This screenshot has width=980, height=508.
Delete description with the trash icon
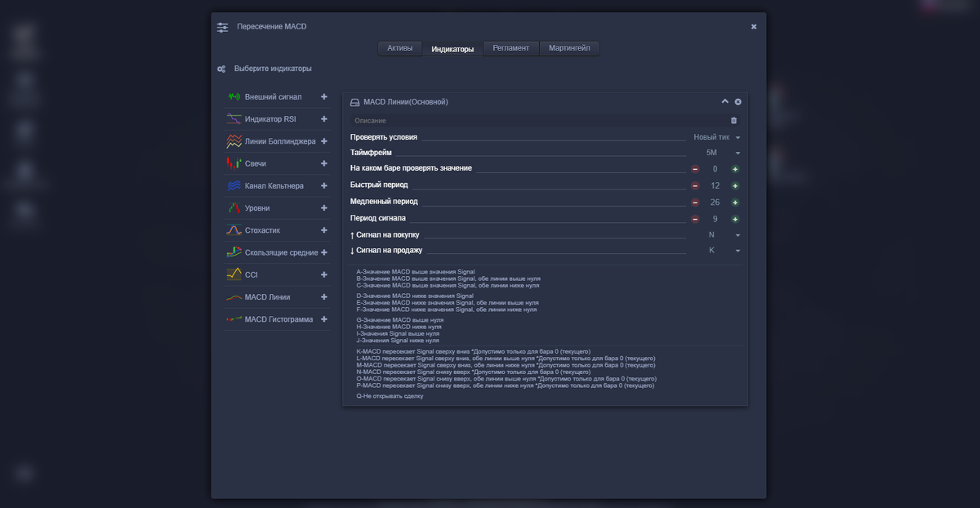pos(733,120)
